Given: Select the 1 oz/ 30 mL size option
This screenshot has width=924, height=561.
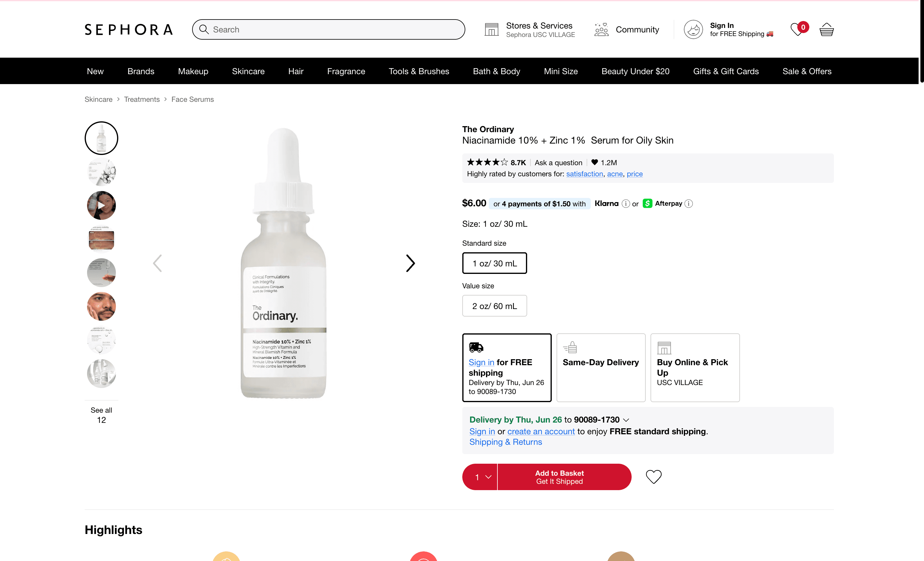Looking at the screenshot, I should [x=494, y=263].
